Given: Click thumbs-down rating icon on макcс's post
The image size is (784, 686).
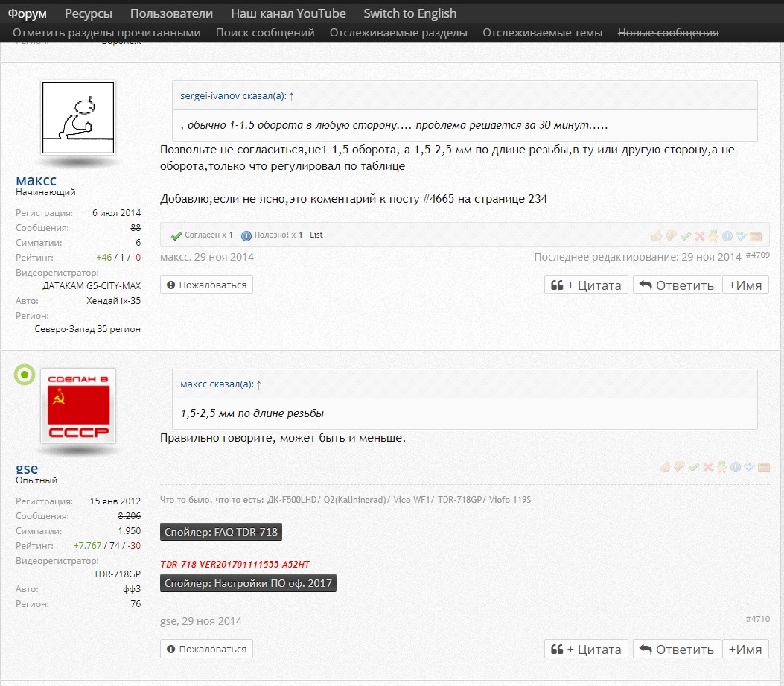Looking at the screenshot, I should (x=671, y=236).
